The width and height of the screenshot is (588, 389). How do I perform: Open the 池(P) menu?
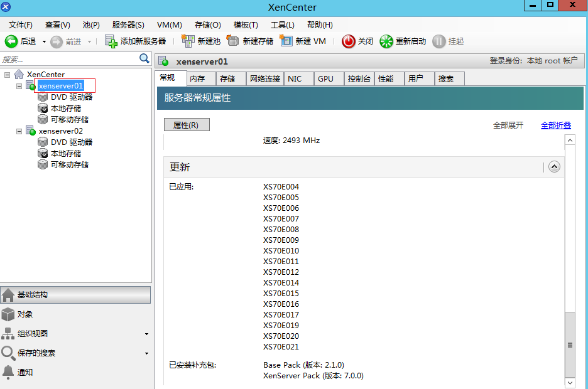tap(91, 25)
